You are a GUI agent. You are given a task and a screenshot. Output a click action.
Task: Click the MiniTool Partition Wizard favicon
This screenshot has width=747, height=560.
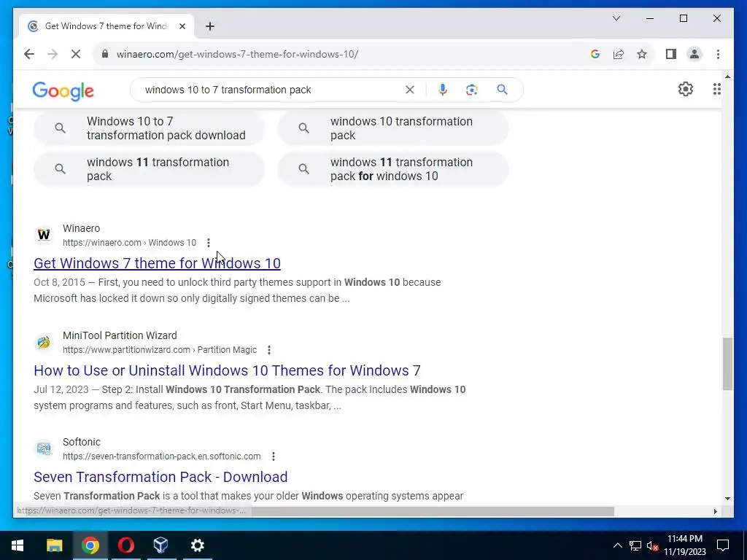[44, 342]
